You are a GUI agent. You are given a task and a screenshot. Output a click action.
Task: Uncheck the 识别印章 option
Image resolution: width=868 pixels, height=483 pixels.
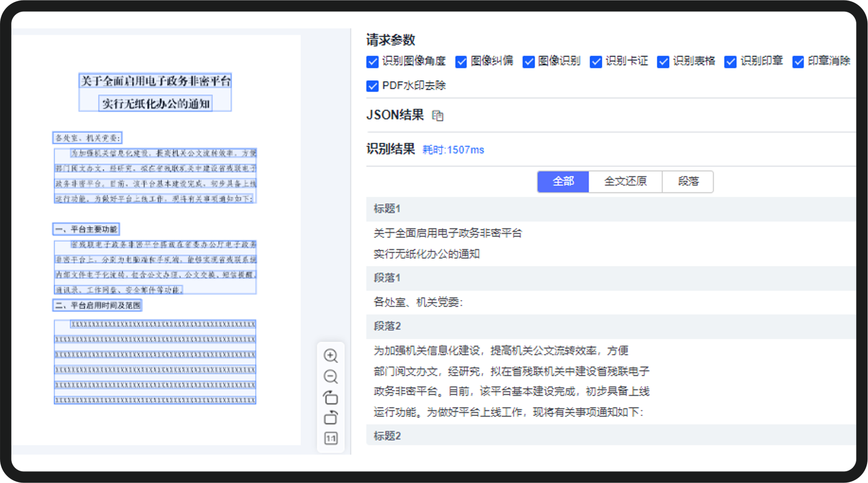730,62
